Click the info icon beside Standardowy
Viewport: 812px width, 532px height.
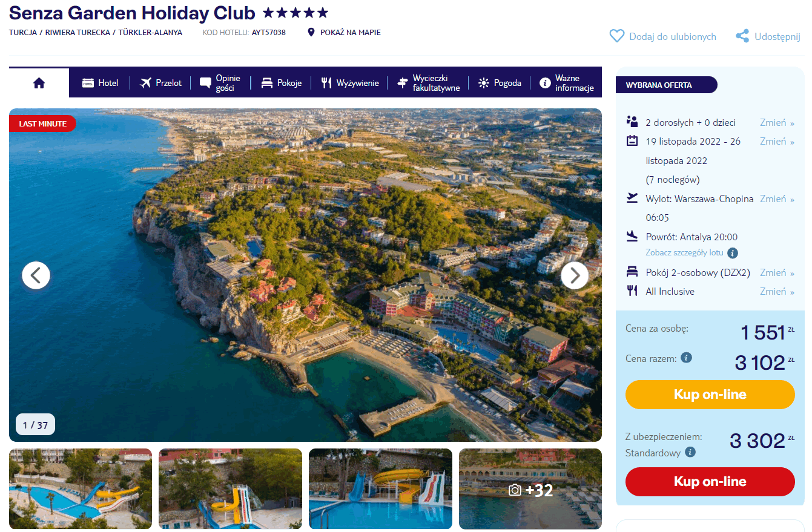690,452
